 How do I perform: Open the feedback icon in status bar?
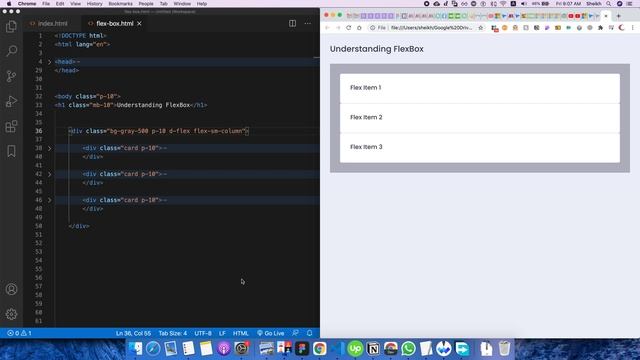tap(296, 333)
